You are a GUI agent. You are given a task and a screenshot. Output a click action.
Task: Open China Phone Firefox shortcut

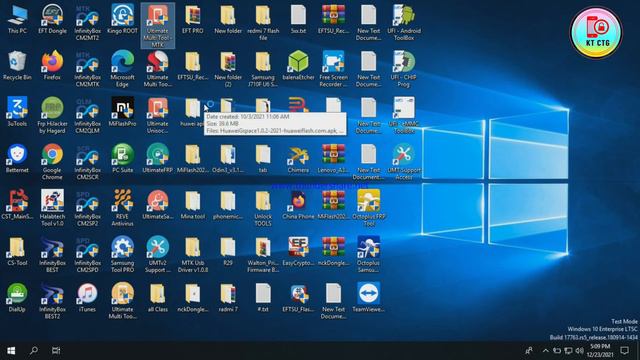pyautogui.click(x=298, y=205)
